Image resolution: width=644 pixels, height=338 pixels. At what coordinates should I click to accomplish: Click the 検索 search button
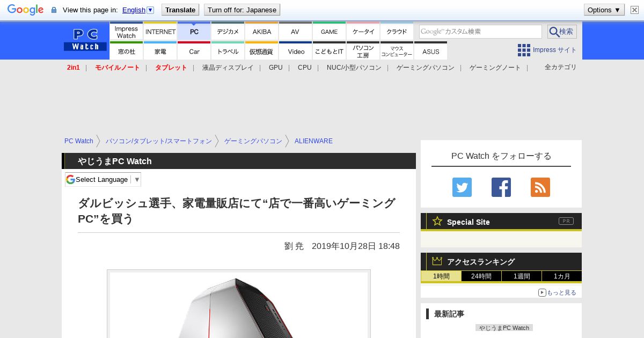562,32
